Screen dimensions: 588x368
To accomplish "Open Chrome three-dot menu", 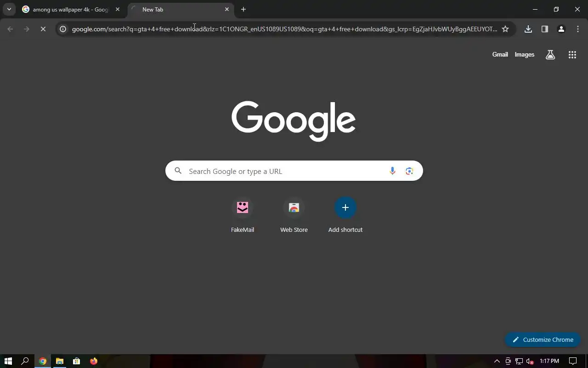I will click(578, 29).
